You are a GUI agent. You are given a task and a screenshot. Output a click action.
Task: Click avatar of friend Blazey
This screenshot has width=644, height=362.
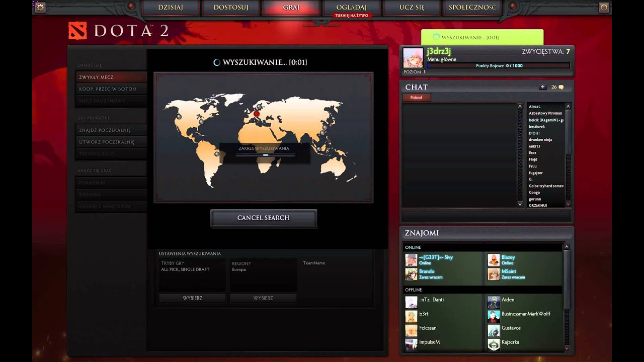click(x=494, y=260)
